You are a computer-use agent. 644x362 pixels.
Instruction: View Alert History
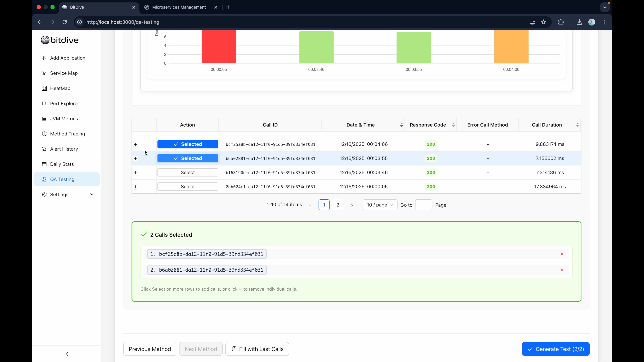pyautogui.click(x=64, y=149)
